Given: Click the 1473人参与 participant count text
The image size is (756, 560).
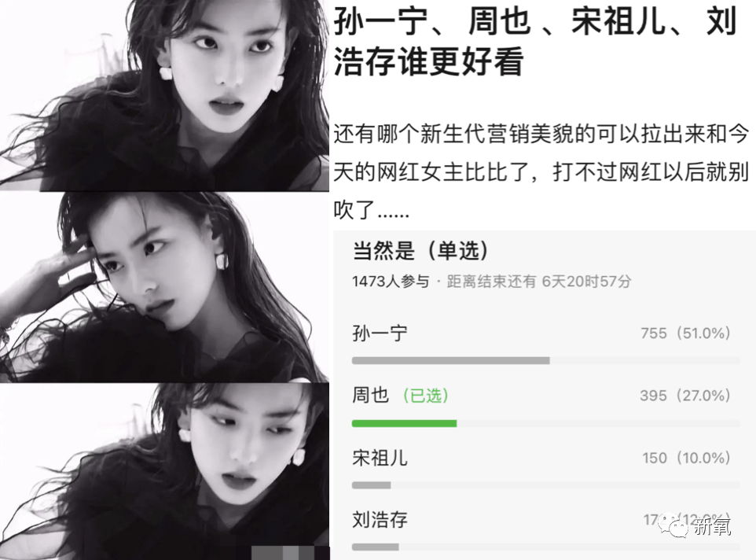Looking at the screenshot, I should point(390,282).
